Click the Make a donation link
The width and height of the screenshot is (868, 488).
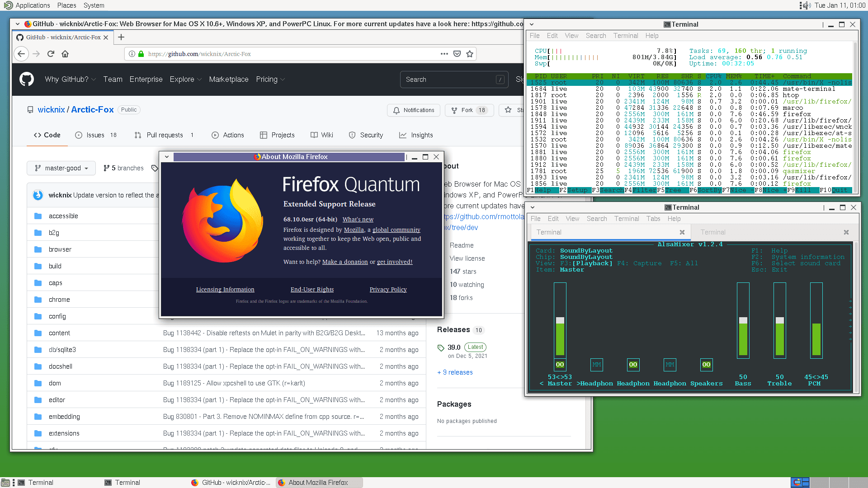[x=345, y=262]
